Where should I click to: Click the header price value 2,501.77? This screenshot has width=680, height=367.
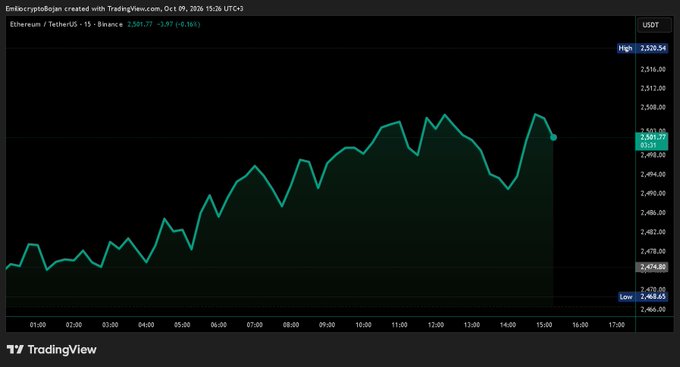point(140,24)
